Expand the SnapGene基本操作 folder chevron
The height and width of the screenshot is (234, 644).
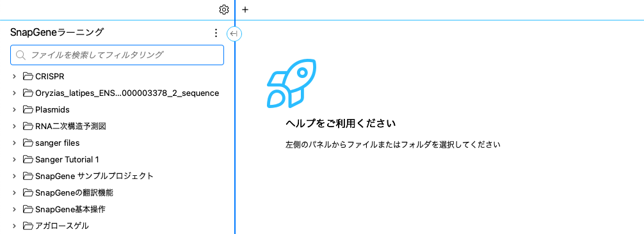pyautogui.click(x=14, y=209)
